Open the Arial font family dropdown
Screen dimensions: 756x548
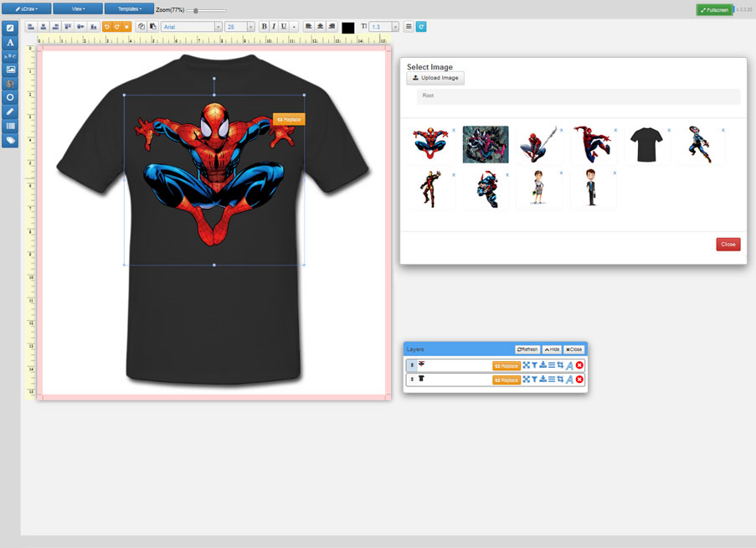192,27
